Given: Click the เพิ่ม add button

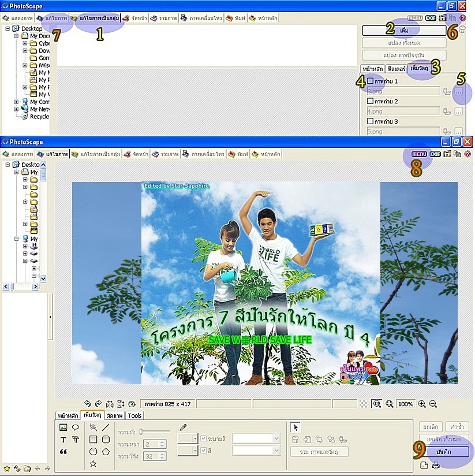Looking at the screenshot, I should pos(404,31).
